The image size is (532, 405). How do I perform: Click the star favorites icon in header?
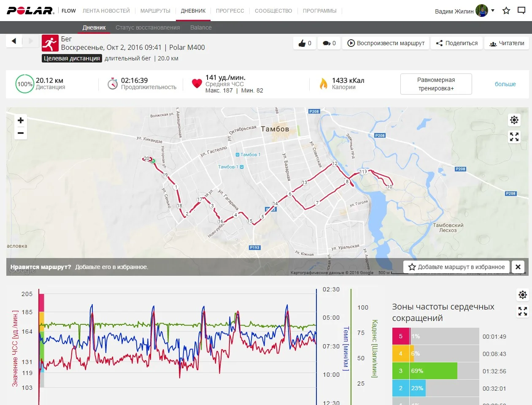506,11
